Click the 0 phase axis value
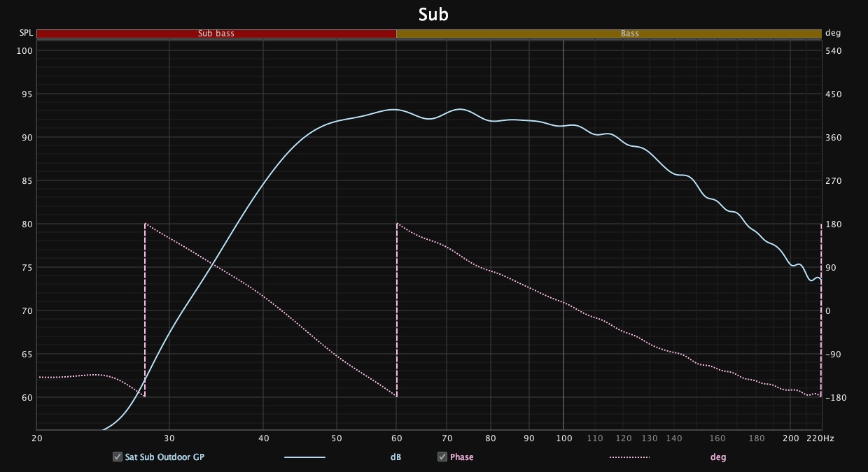Image resolution: width=868 pixels, height=472 pixels. pos(828,311)
